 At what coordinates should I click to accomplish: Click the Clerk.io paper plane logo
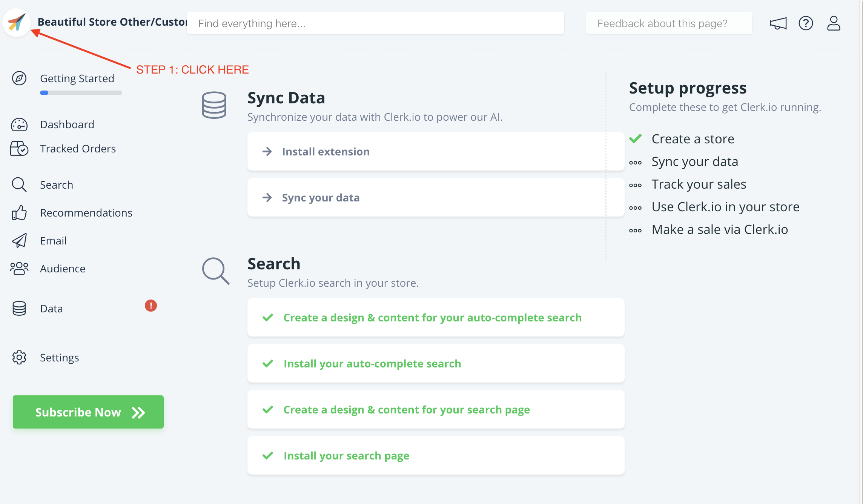17,23
